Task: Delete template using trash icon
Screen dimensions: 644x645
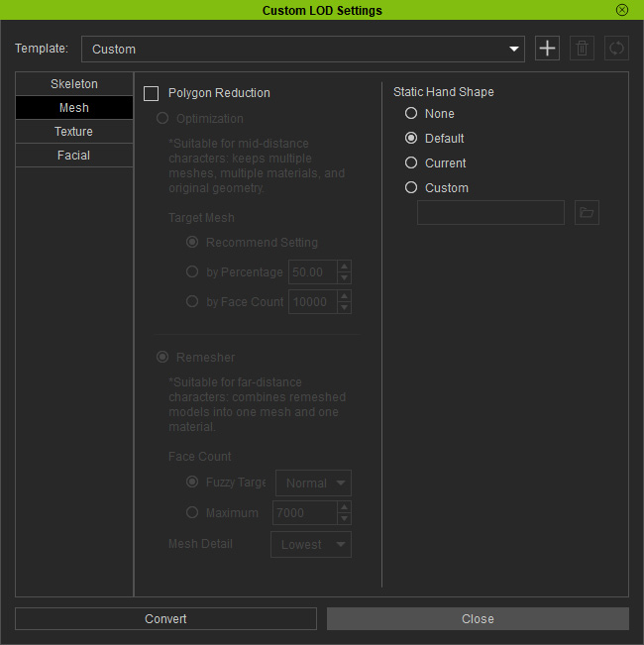Action: click(x=582, y=49)
